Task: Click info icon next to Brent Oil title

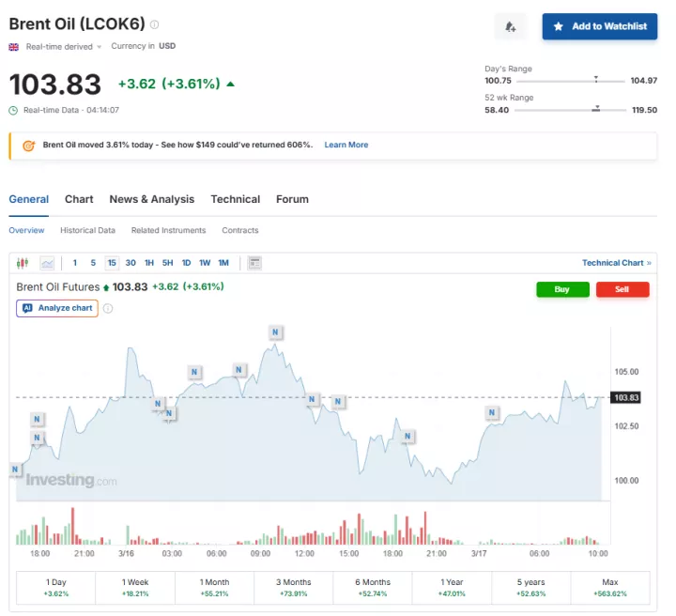Action: coord(155,25)
